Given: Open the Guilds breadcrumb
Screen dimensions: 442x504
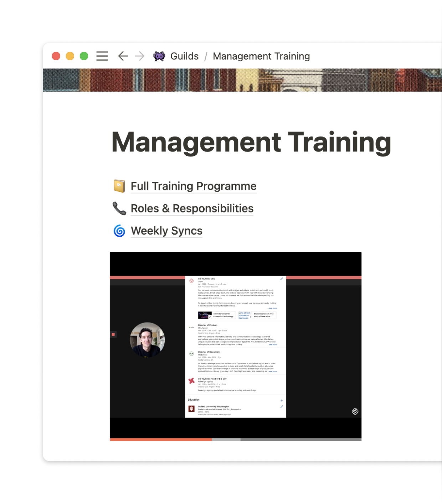Looking at the screenshot, I should [184, 56].
